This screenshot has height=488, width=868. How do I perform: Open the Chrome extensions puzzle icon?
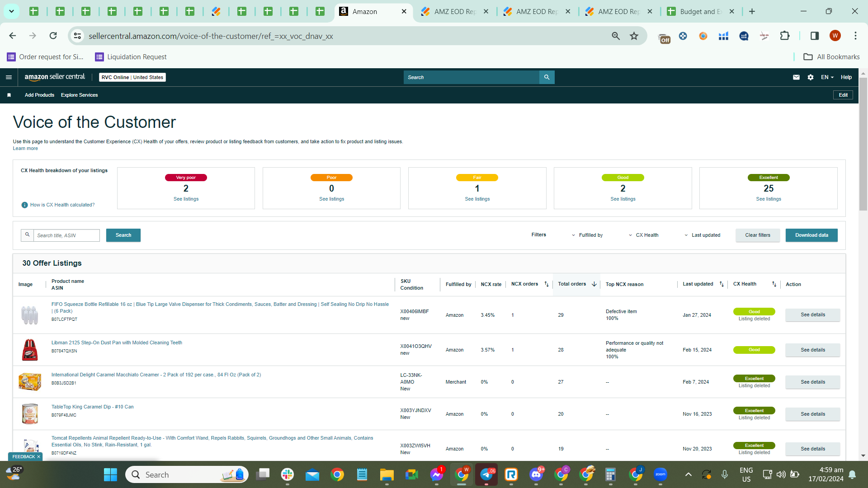(785, 36)
